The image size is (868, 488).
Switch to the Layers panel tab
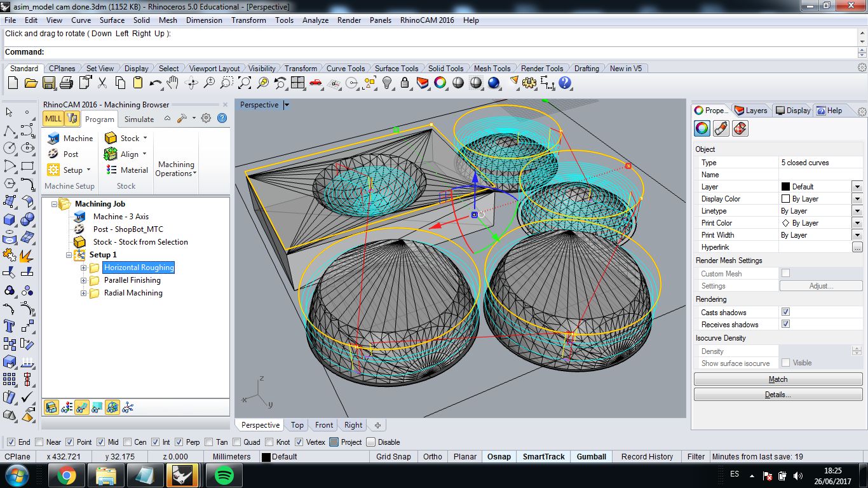pos(750,111)
